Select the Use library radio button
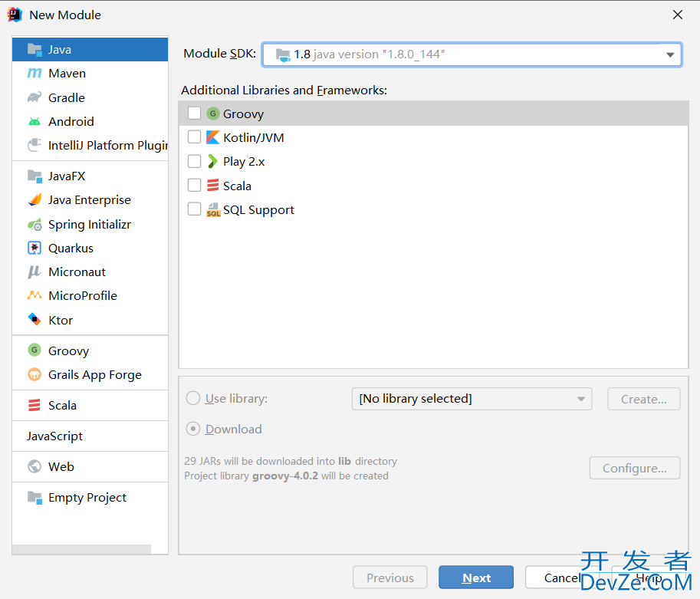Screen dimensions: 700x599 [193, 398]
